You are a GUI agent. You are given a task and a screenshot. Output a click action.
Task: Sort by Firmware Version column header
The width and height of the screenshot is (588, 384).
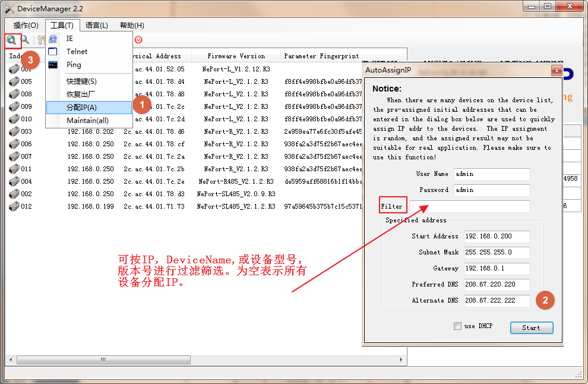coord(236,56)
